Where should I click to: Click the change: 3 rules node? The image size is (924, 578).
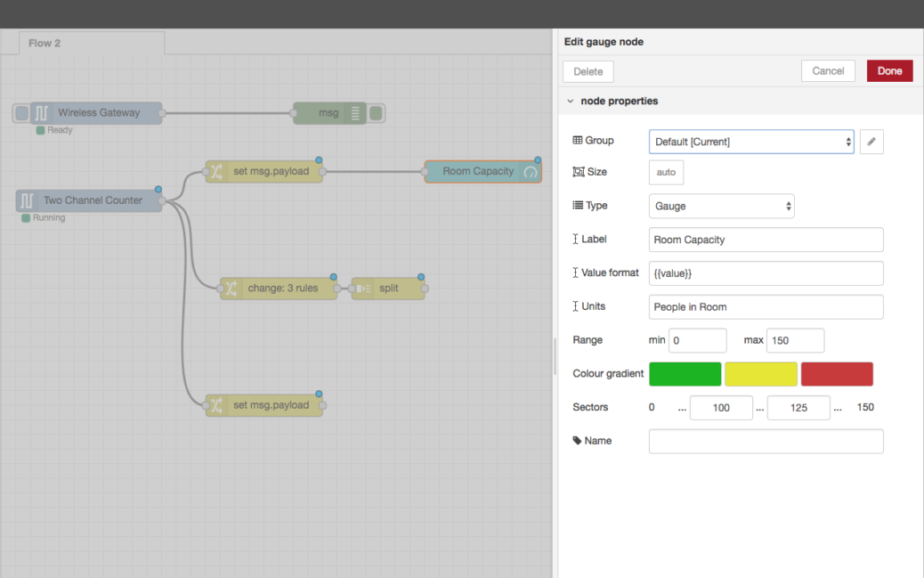279,288
